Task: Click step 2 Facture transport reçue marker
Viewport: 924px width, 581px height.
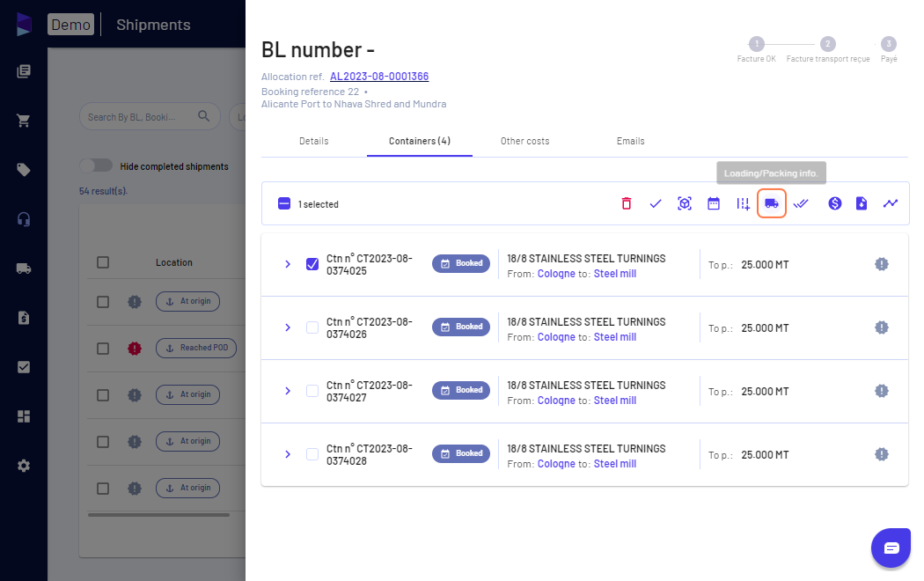Action: (827, 44)
